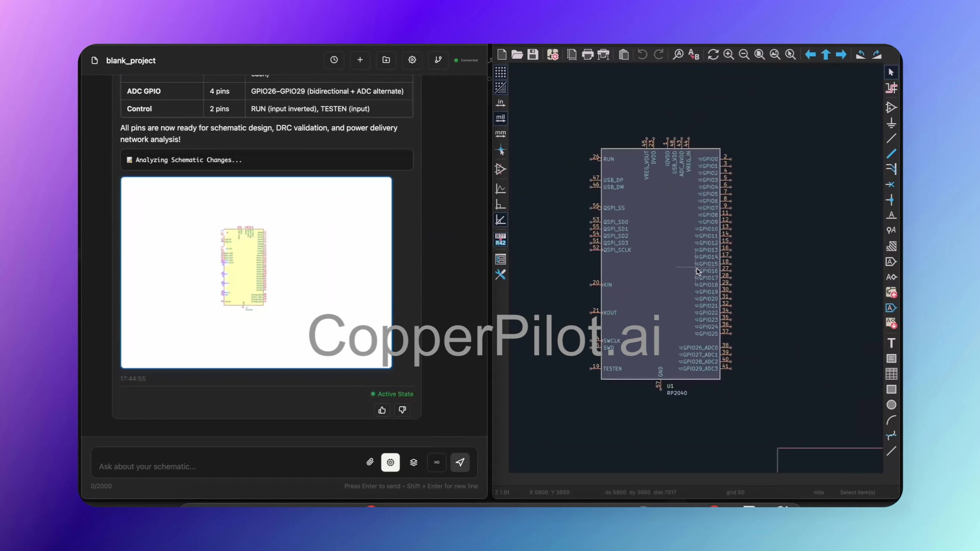Navigate forward with the right blue arrow
The height and width of the screenshot is (551, 980).
click(x=841, y=54)
